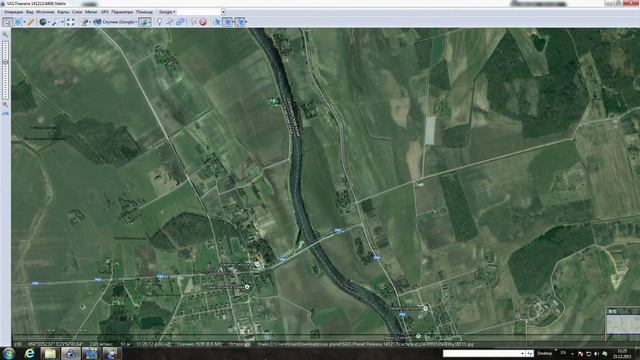Open globe icon dropdown arrow
The image size is (640, 360).
pyautogui.click(x=49, y=22)
